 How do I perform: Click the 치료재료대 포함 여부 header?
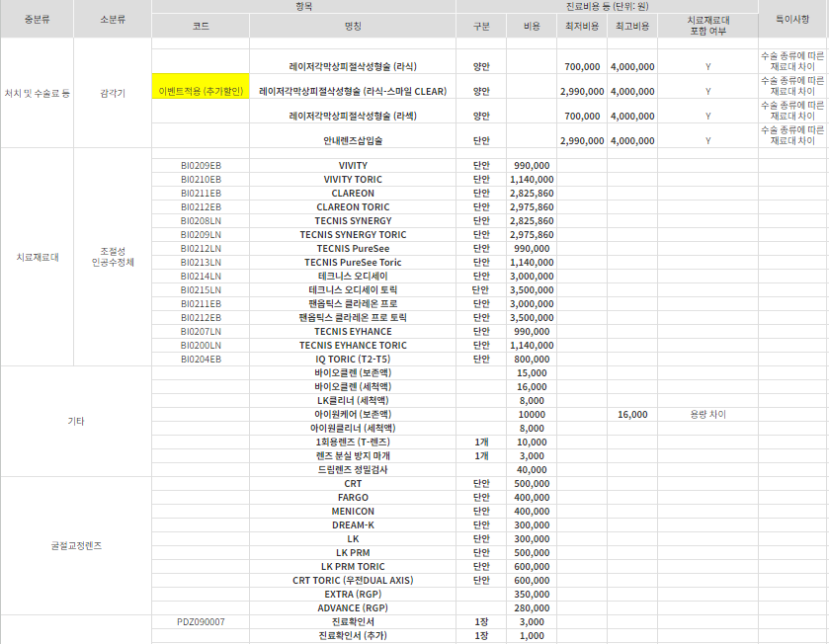point(707,26)
